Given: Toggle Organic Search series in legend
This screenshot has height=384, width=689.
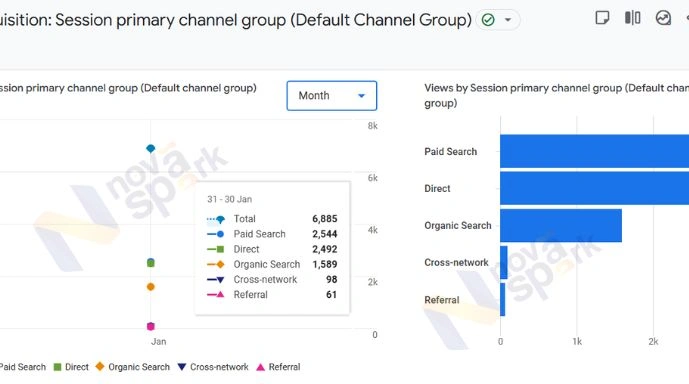Looking at the screenshot, I should (132, 367).
